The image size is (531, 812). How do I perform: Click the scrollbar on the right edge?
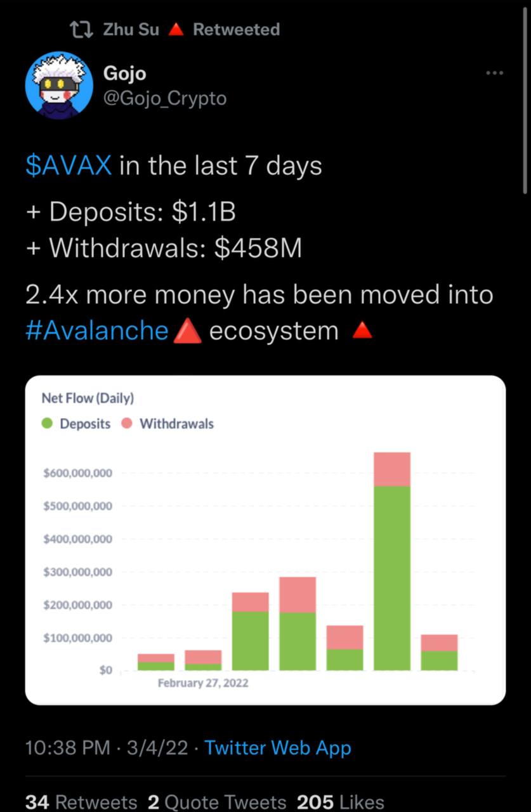point(525,95)
